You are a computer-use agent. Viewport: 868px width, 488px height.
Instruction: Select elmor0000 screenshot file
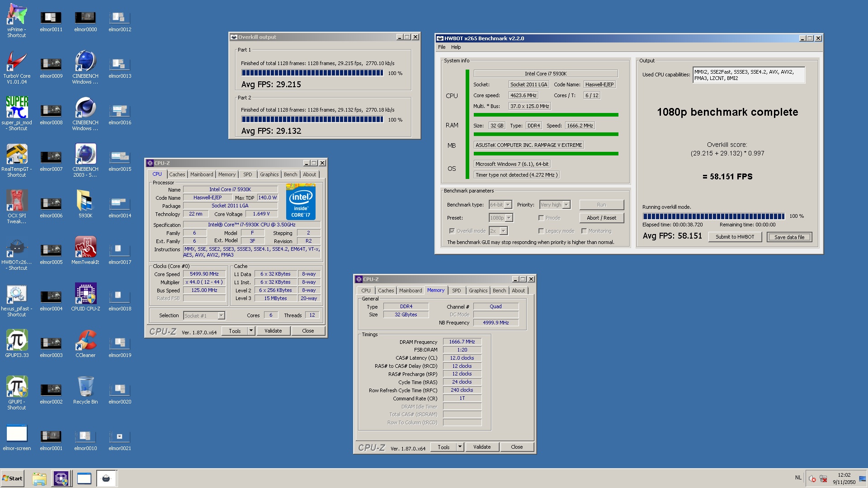point(85,20)
